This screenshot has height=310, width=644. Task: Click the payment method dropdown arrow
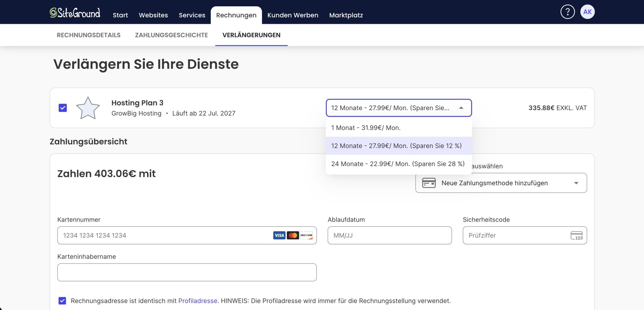coord(576,183)
